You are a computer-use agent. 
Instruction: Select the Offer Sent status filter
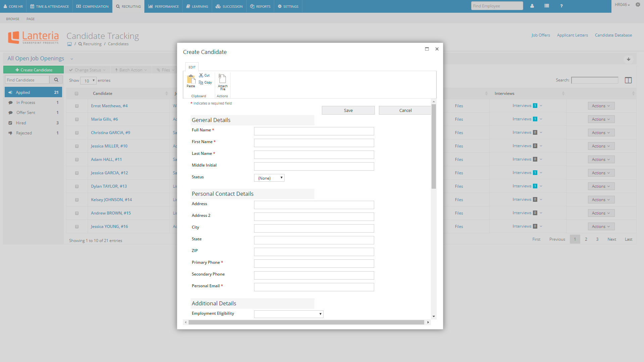point(33,113)
